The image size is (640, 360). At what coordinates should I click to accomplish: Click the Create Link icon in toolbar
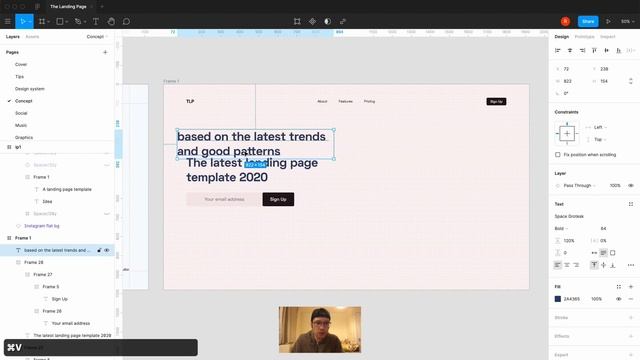(343, 21)
